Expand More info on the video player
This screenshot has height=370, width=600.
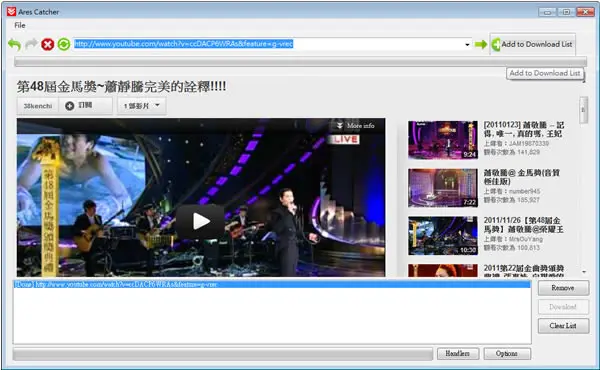[355, 126]
